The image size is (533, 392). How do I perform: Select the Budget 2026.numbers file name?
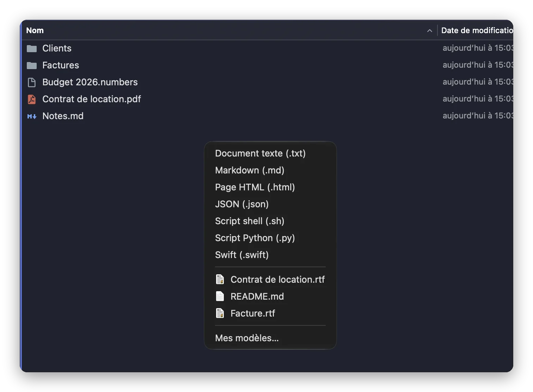[x=90, y=82]
